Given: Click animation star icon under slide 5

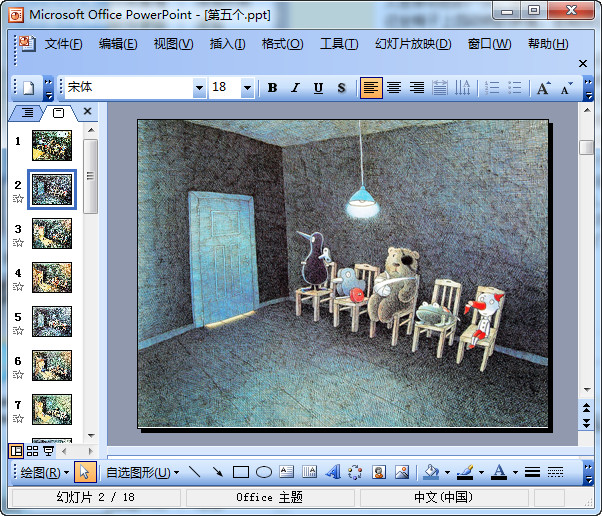Looking at the screenshot, I should [x=18, y=331].
